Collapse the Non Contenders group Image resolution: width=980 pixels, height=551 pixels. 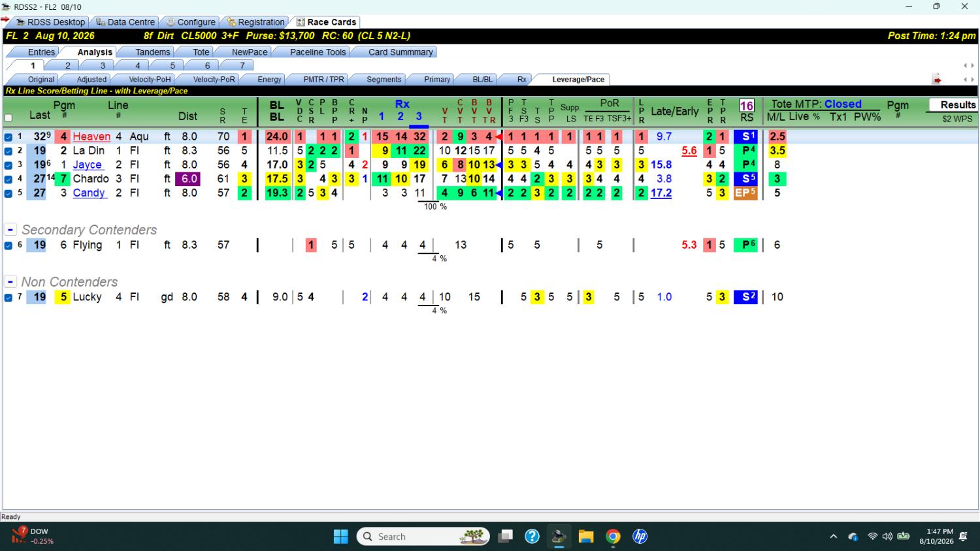(10, 282)
